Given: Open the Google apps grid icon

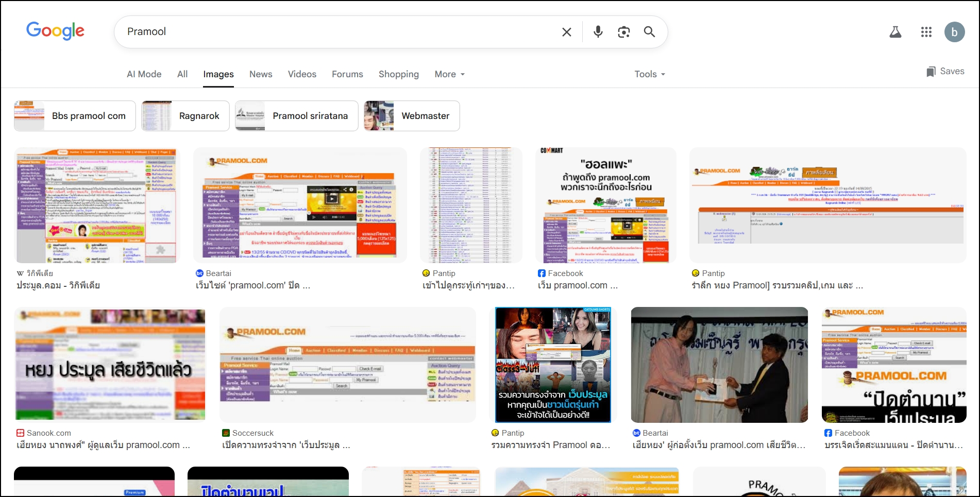Looking at the screenshot, I should tap(926, 32).
